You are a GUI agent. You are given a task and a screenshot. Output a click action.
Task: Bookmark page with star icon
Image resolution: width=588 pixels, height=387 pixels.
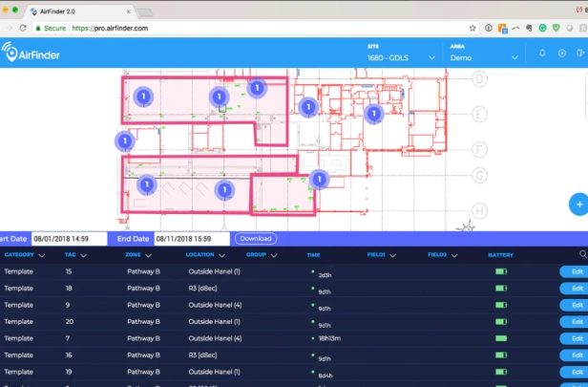point(472,28)
